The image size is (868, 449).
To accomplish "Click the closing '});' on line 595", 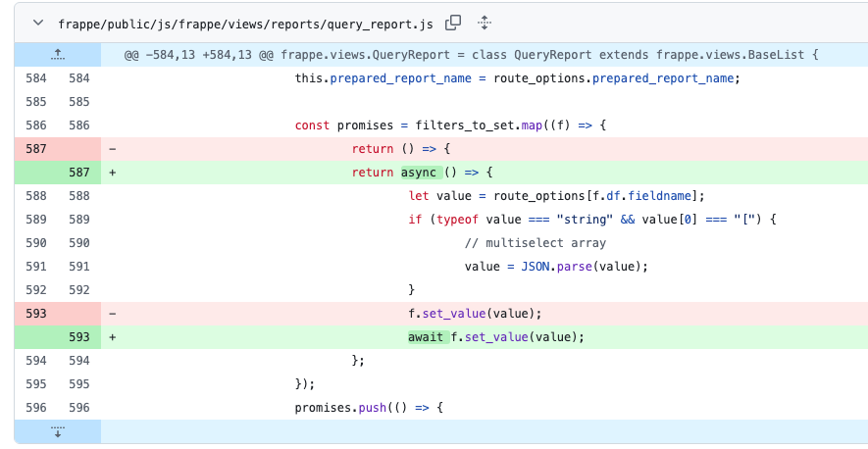I will [x=305, y=383].
